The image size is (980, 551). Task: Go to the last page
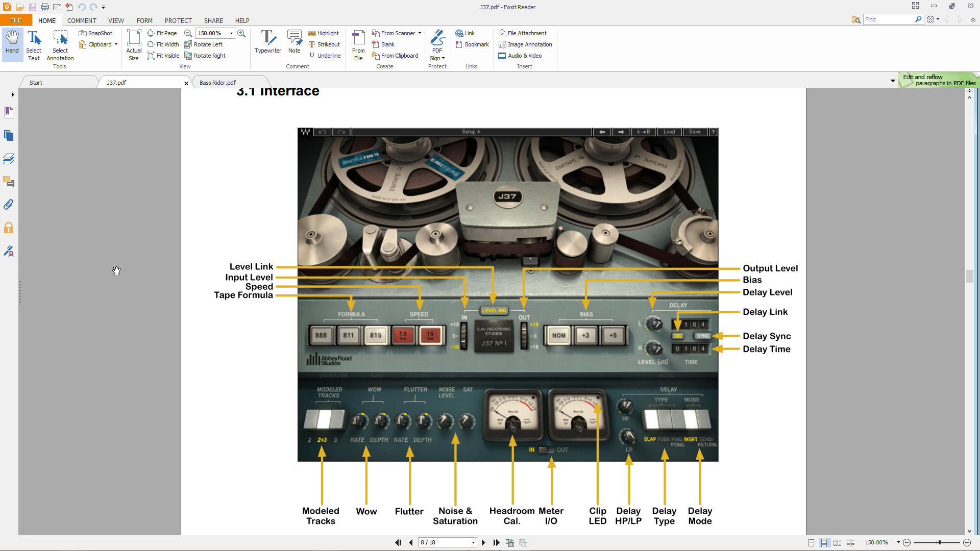tap(496, 543)
